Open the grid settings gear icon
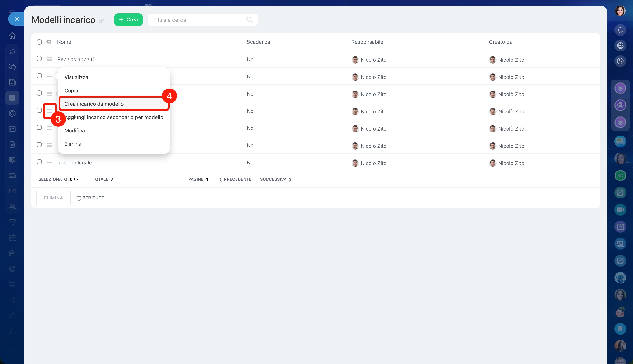633x364 pixels. (x=49, y=42)
